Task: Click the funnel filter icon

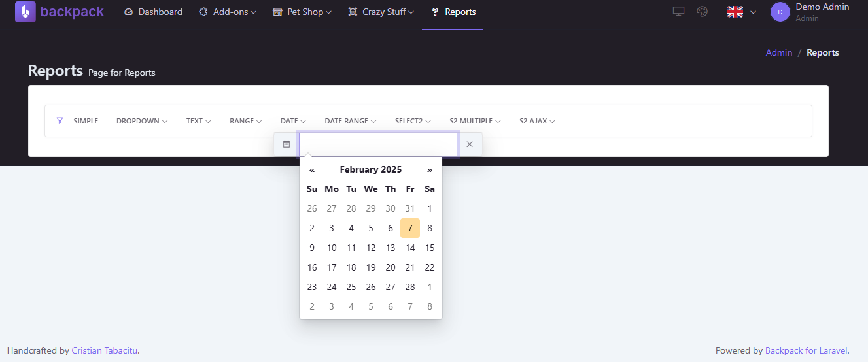Action: click(60, 121)
